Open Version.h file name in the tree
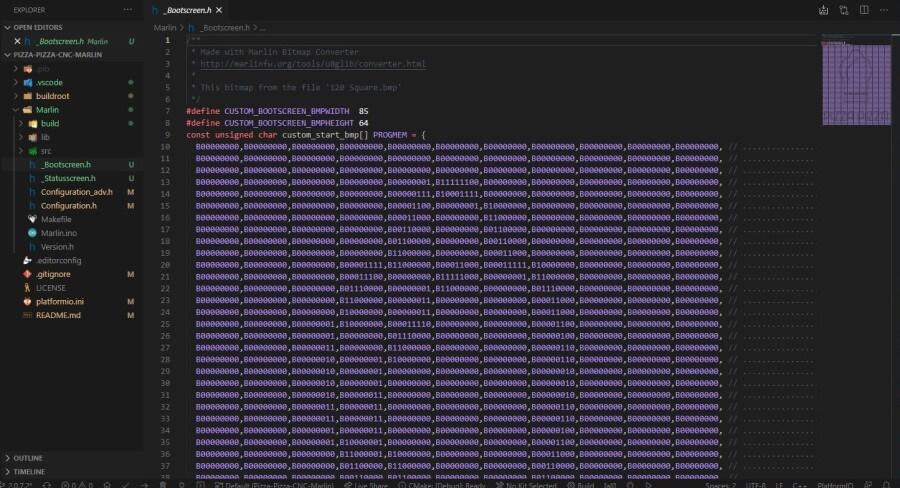 pyautogui.click(x=57, y=247)
